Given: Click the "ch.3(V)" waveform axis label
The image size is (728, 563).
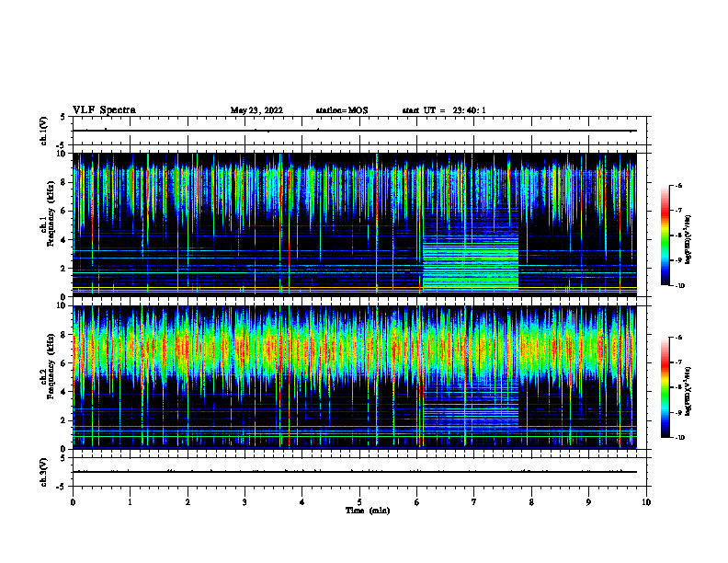Looking at the screenshot, I should pos(43,472).
